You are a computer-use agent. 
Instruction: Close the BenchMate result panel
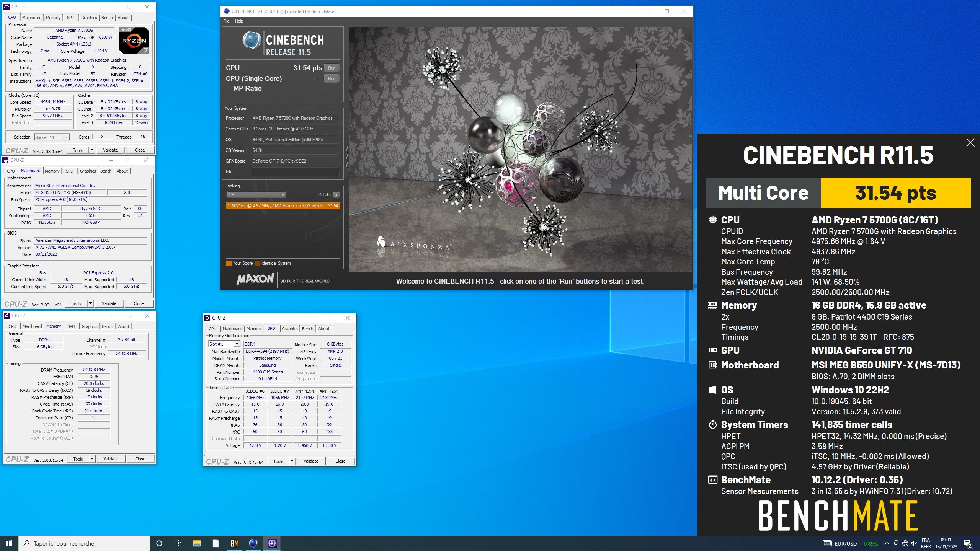(x=970, y=143)
